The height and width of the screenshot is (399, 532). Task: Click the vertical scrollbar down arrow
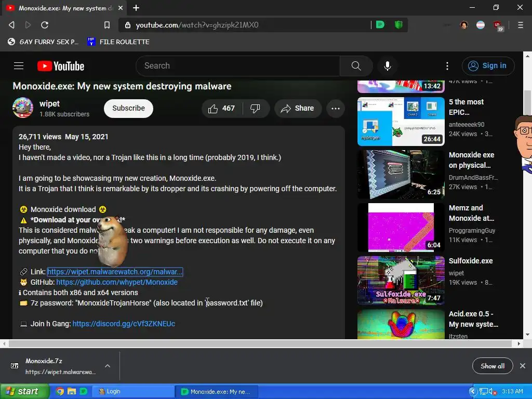pos(527,335)
